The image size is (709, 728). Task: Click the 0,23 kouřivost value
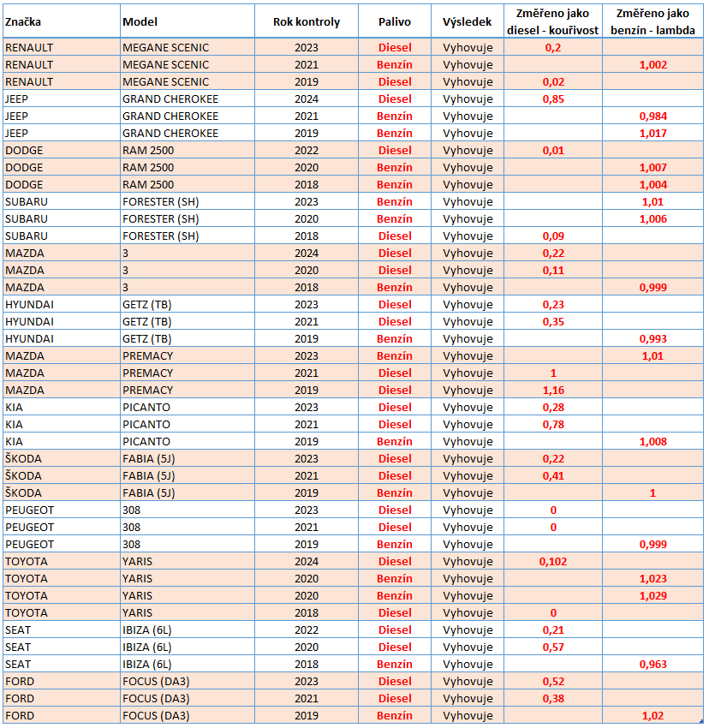(x=553, y=305)
